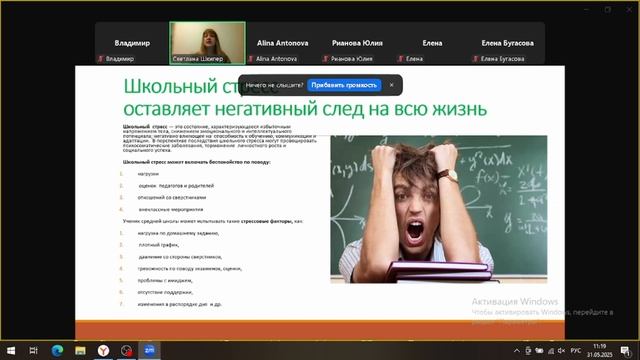The image size is (640, 360).
Task: Select the Елена participant tile
Action: [x=432, y=43]
